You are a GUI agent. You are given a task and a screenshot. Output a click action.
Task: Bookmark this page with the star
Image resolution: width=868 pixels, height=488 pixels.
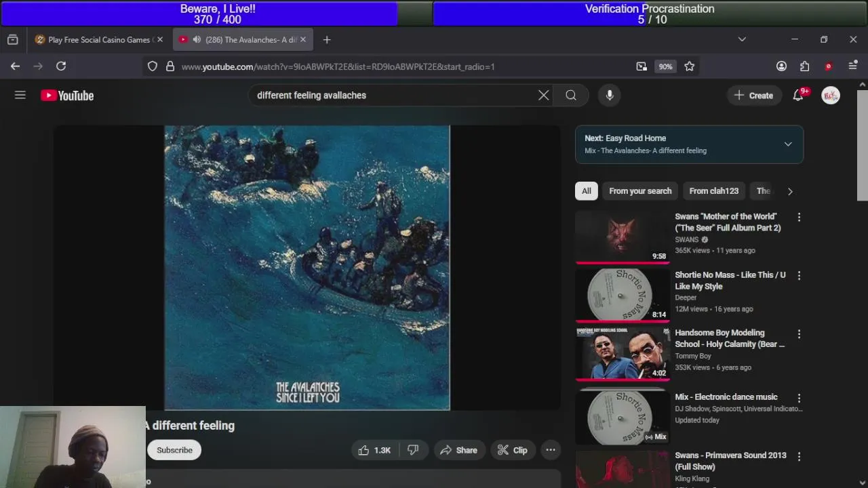(x=689, y=66)
